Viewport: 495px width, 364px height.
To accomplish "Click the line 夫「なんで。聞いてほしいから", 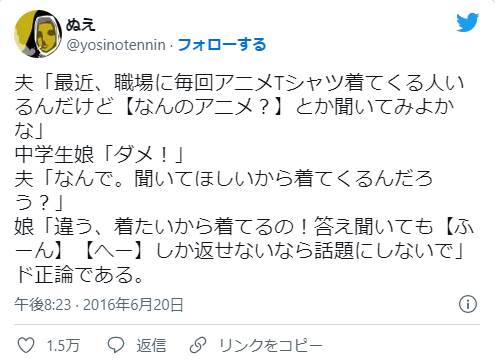I will pos(224,190).
